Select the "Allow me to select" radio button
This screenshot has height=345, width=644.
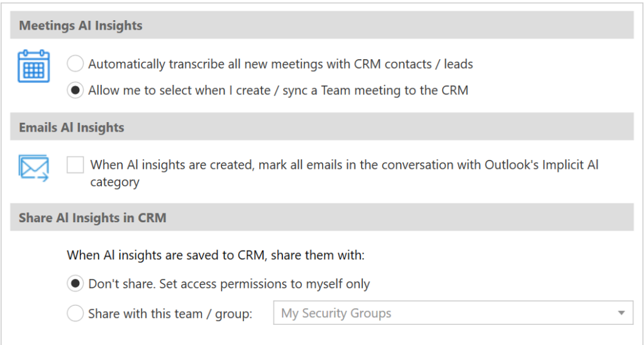coord(75,90)
